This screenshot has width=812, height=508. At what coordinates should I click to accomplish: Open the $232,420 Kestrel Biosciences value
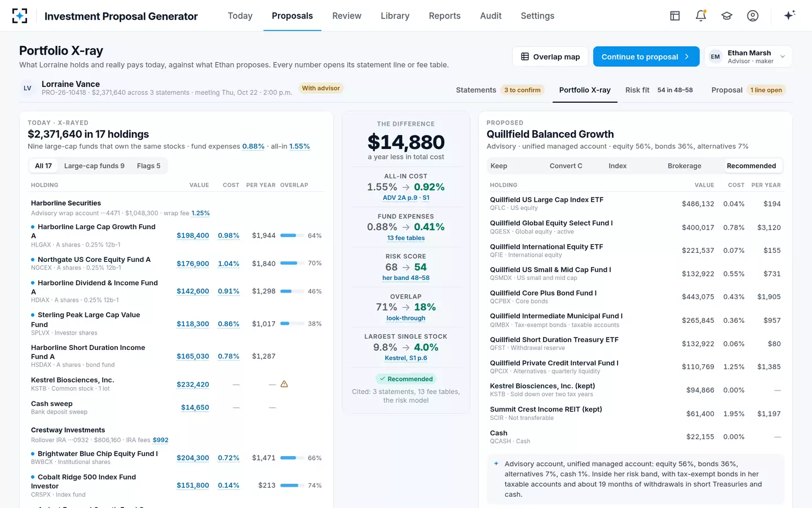(193, 384)
